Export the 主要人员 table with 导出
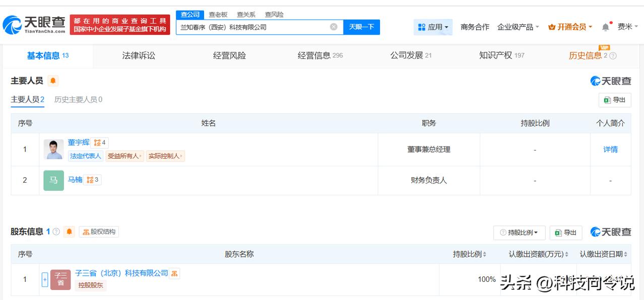The height and width of the screenshot is (300, 644). point(615,100)
